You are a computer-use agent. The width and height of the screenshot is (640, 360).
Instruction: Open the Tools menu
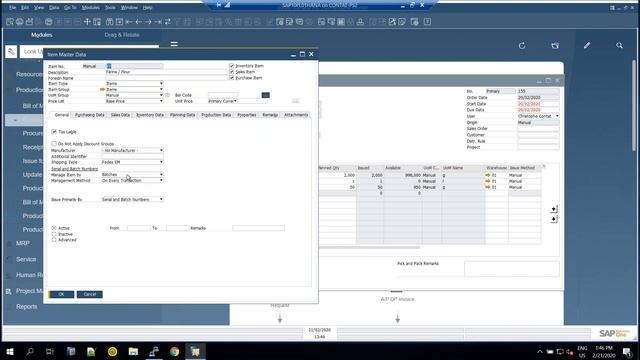click(x=110, y=7)
